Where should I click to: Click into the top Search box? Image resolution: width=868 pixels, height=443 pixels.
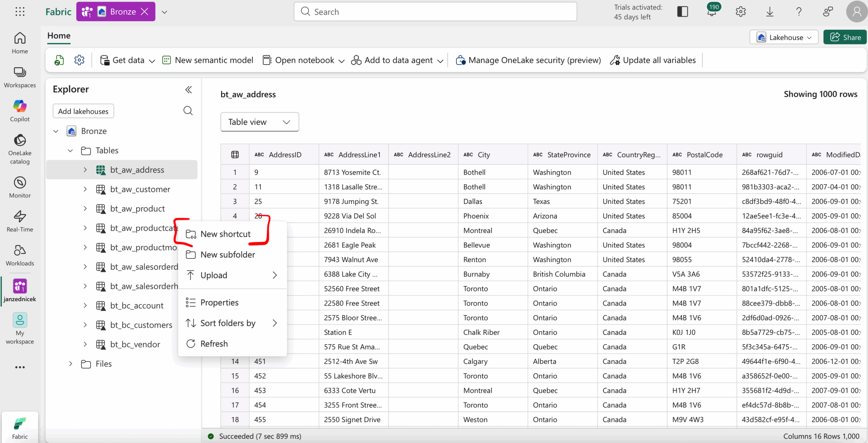(x=435, y=12)
